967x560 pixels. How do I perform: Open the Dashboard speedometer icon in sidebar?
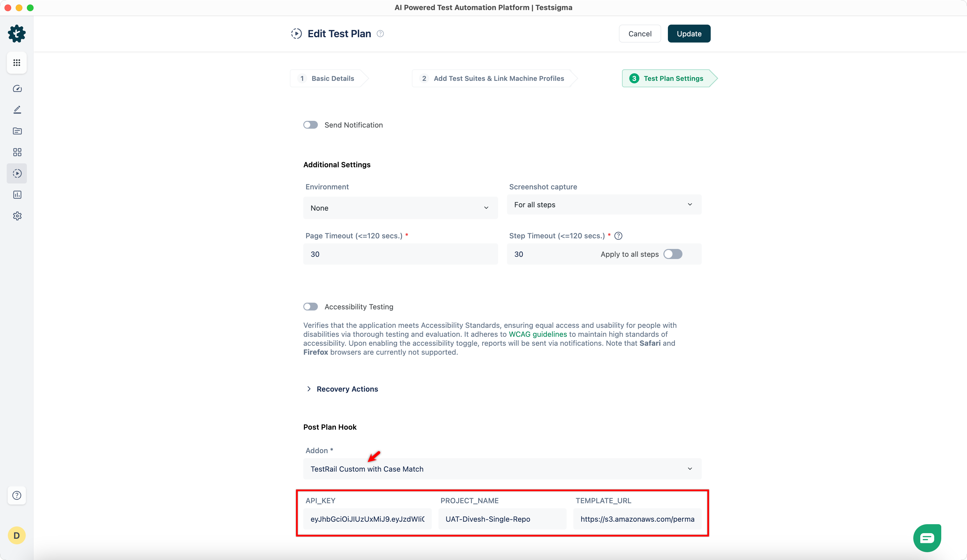click(17, 89)
